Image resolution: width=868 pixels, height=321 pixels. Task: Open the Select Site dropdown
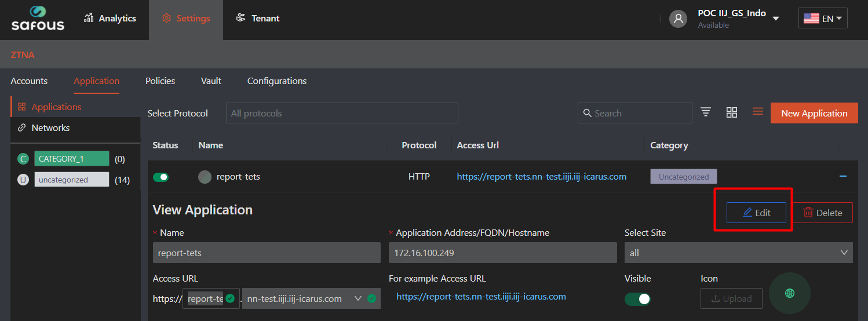coord(739,253)
